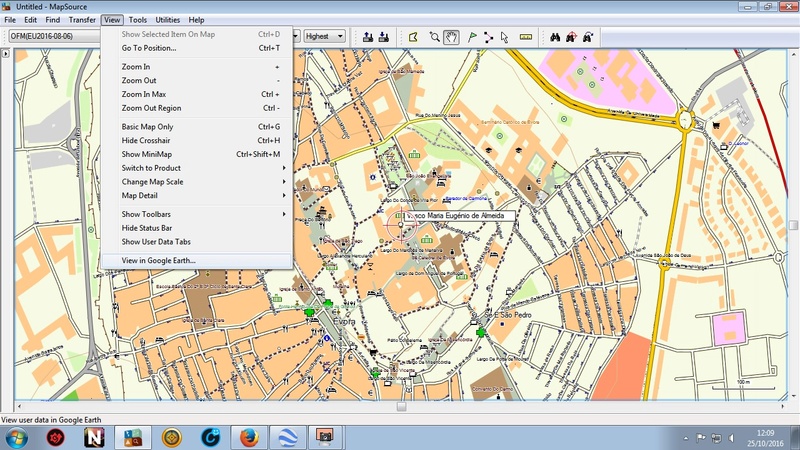Open the Transfer menu
This screenshot has width=800, height=450.
[82, 20]
